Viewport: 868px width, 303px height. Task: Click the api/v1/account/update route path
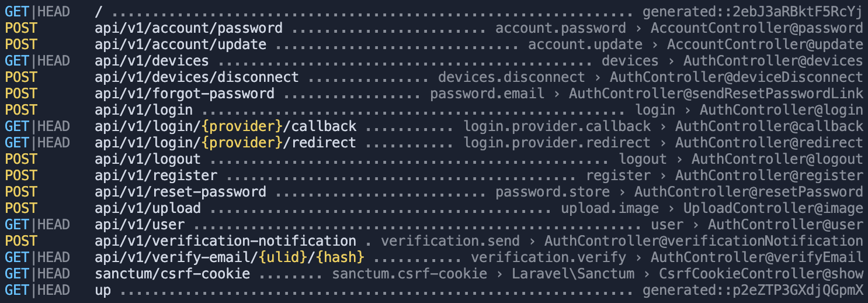point(180,44)
